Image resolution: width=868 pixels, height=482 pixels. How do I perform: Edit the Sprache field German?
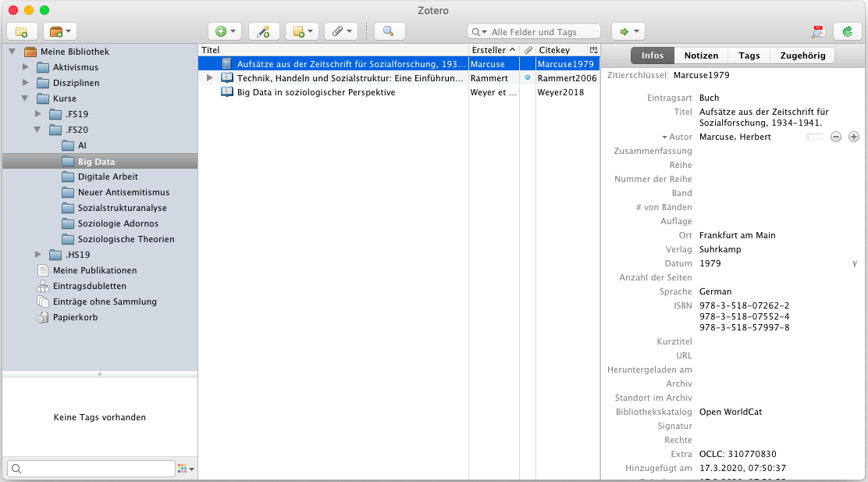715,291
